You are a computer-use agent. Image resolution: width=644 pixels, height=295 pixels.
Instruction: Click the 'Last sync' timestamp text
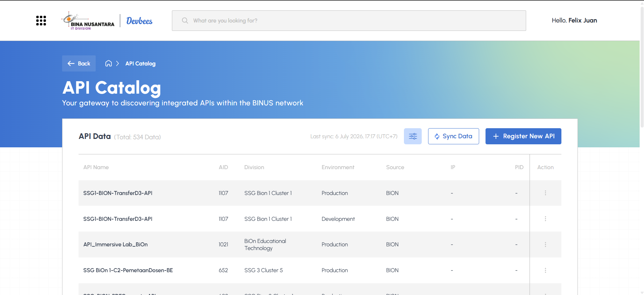coord(354,136)
